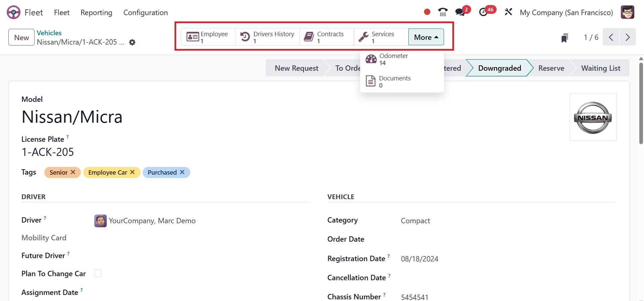The height and width of the screenshot is (301, 644).
Task: Click Chassis Number value 5454541
Action: click(x=414, y=297)
